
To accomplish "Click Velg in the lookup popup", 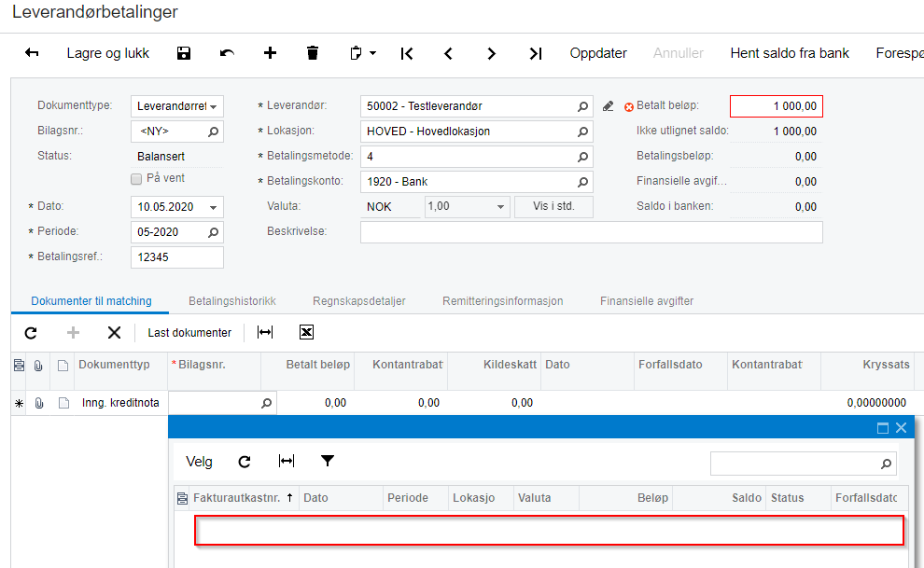I will click(199, 462).
